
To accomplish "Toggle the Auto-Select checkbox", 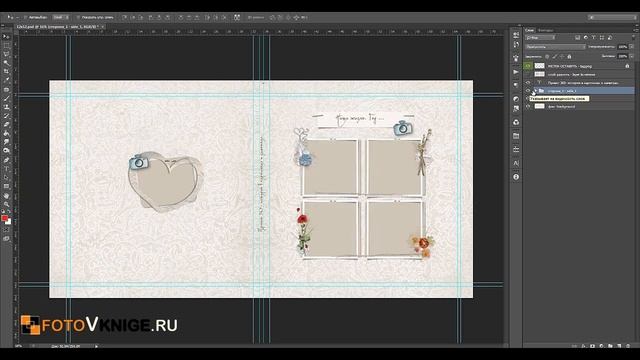I will 25,18.
